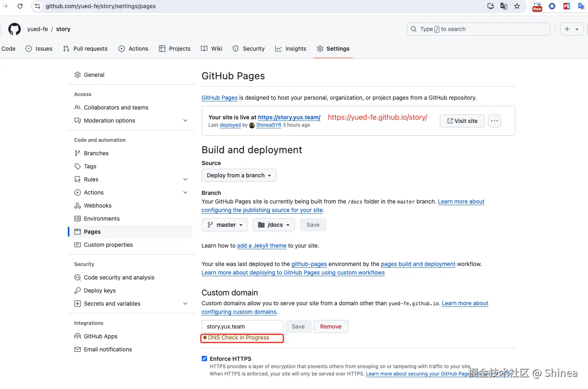Uncheck the Enforce HTTPS checkbox
The height and width of the screenshot is (389, 588).
click(205, 359)
